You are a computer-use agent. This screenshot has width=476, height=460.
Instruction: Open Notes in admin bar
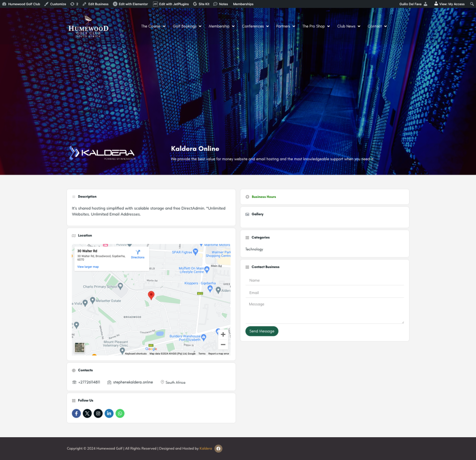tap(221, 4)
